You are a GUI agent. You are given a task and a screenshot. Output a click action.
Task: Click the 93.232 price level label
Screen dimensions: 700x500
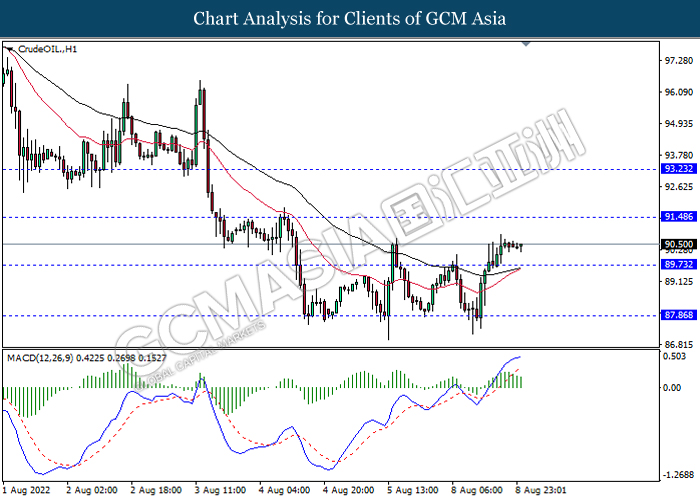pos(679,169)
